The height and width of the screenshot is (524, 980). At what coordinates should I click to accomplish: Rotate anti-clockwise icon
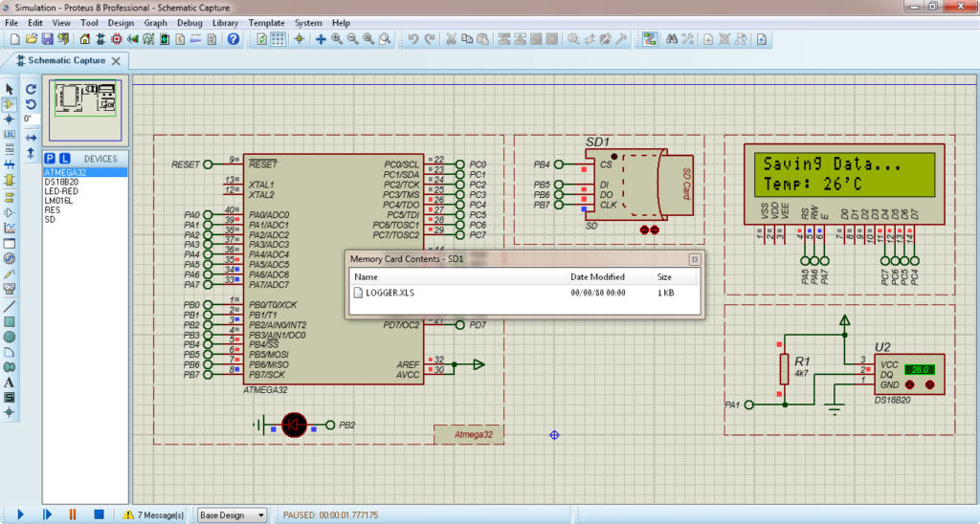pos(31,104)
